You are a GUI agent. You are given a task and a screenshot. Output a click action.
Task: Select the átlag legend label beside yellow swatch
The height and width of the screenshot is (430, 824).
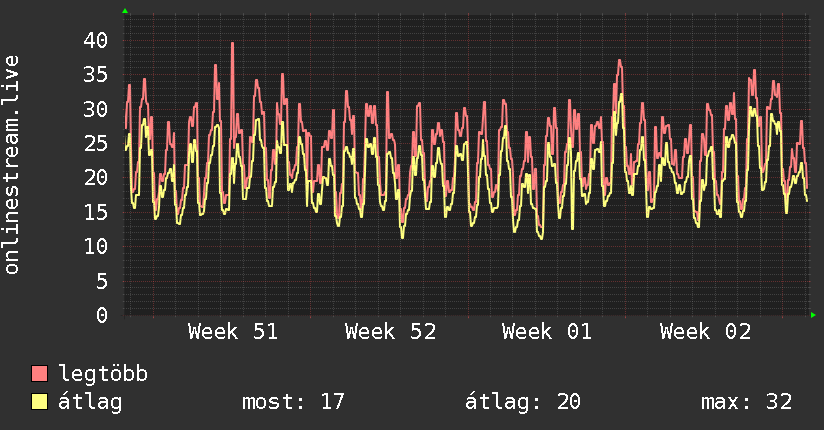[x=90, y=402]
